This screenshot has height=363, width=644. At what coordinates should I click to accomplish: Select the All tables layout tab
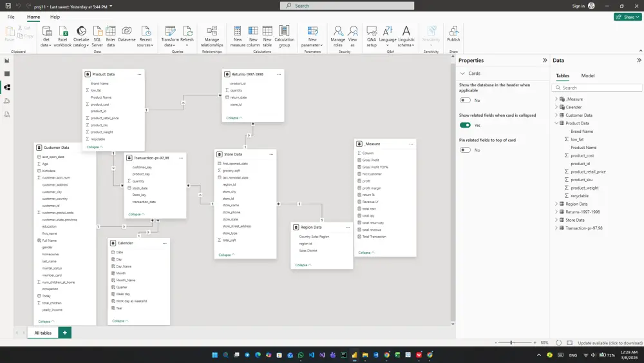coord(43,333)
